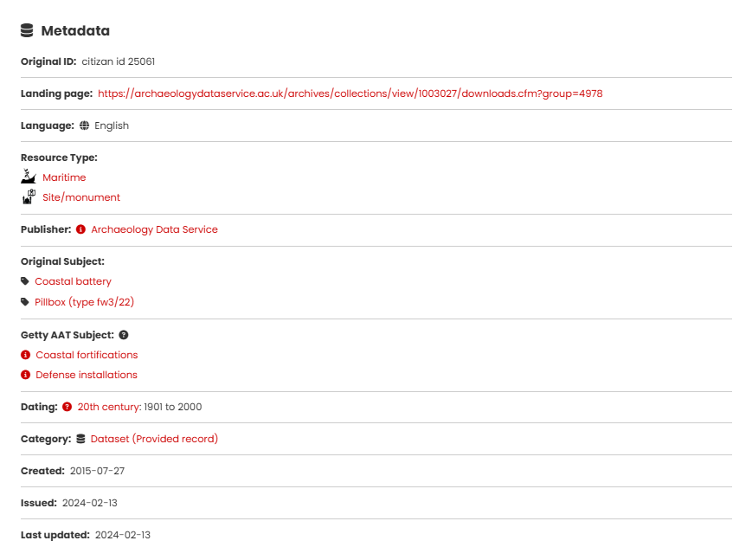This screenshot has height=560, width=752.
Task: Click the Site/monument castle icon
Action: click(29, 196)
